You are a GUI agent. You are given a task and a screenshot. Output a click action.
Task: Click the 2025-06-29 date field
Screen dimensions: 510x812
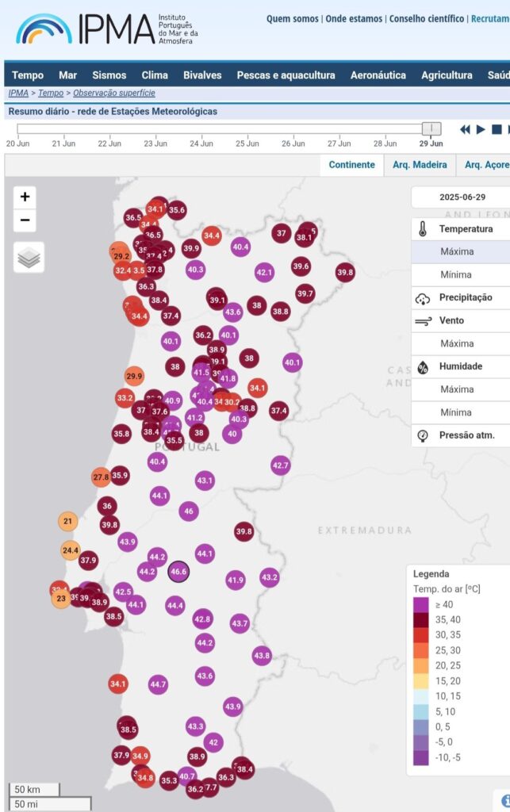click(461, 197)
